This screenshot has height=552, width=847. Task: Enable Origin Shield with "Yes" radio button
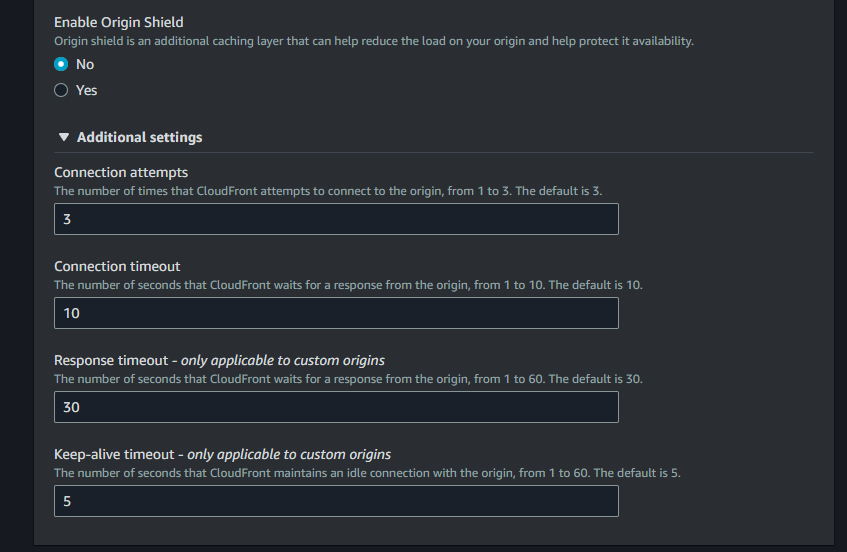click(x=61, y=90)
